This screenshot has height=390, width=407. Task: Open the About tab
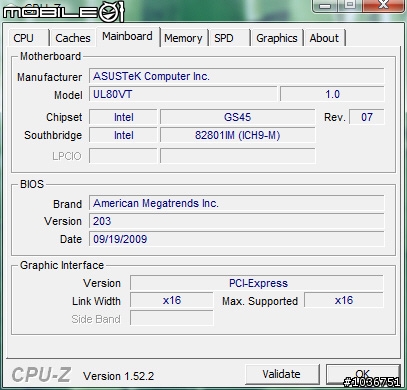tap(324, 38)
